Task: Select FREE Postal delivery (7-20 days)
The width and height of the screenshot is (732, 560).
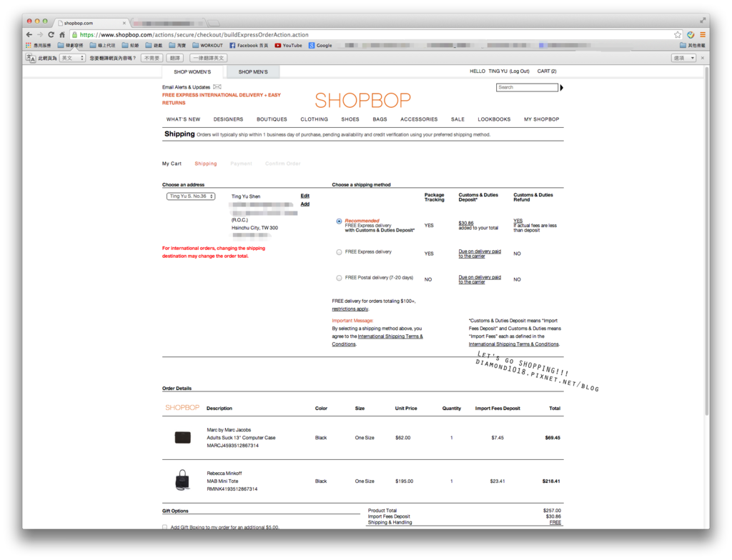Action: (x=339, y=278)
